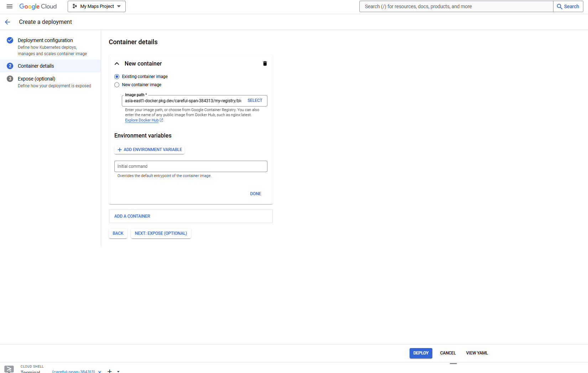Open the Cloud Shell terminal icon

(x=9, y=369)
